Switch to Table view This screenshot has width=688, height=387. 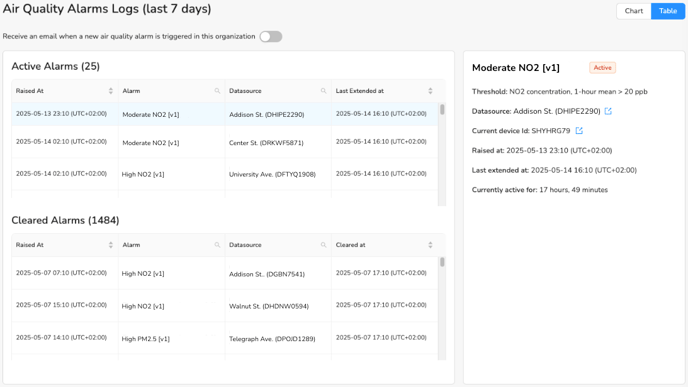(x=668, y=11)
